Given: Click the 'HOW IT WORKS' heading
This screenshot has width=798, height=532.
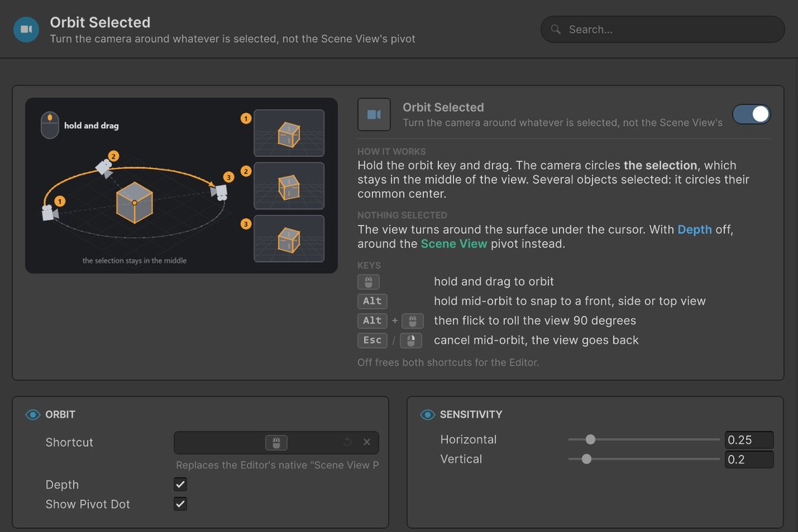Looking at the screenshot, I should [392, 152].
